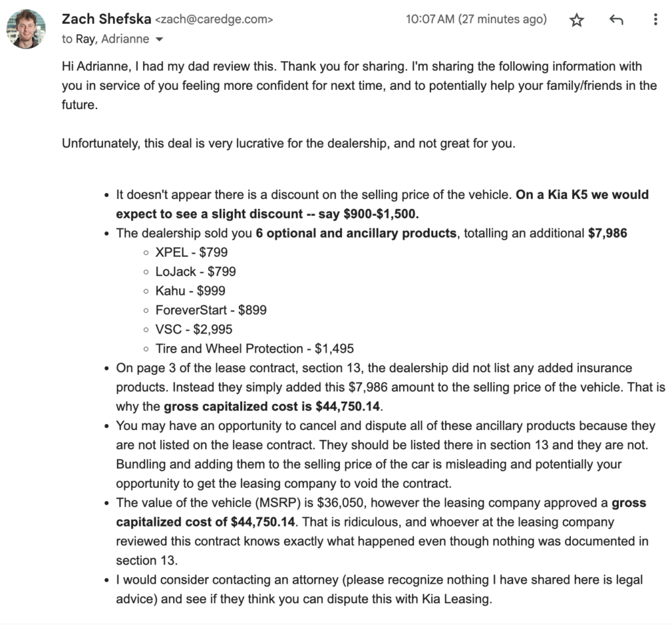Click the sentence starting "Unfortunately, this deal"
The height and width of the screenshot is (625, 672).
click(x=289, y=143)
